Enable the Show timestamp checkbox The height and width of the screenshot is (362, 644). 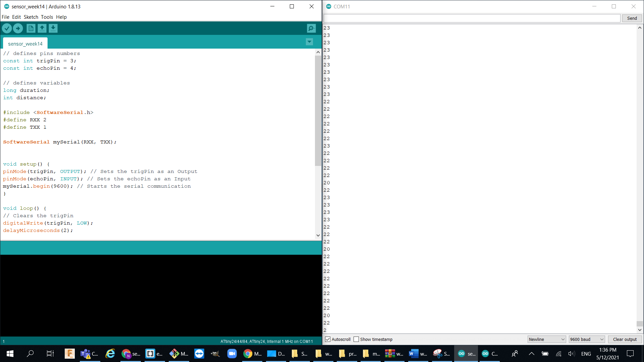356,339
